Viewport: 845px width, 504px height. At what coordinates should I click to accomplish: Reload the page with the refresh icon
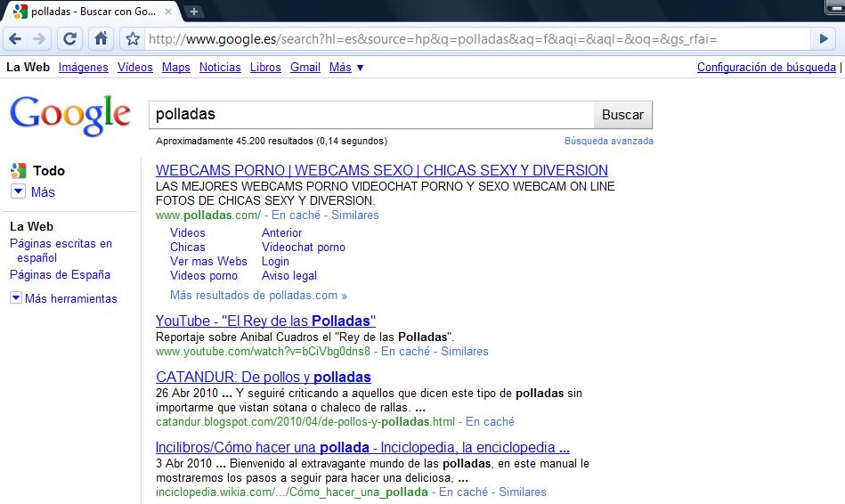pyautogui.click(x=70, y=39)
